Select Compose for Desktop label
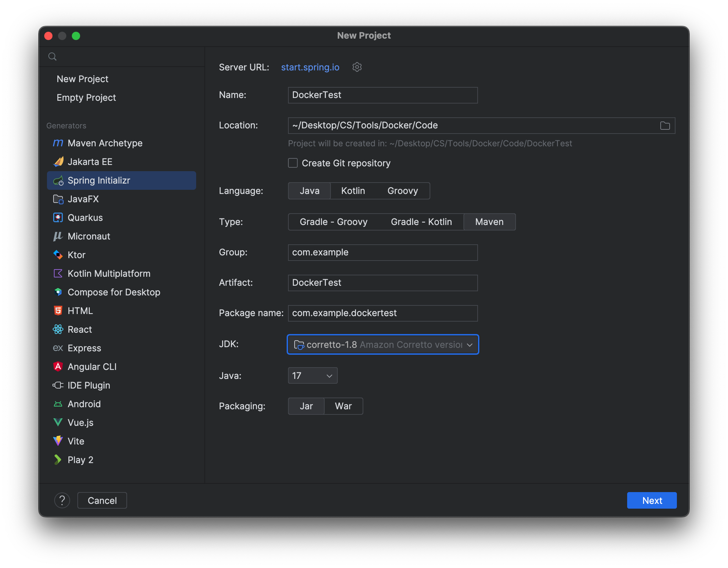The image size is (728, 568). [114, 292]
